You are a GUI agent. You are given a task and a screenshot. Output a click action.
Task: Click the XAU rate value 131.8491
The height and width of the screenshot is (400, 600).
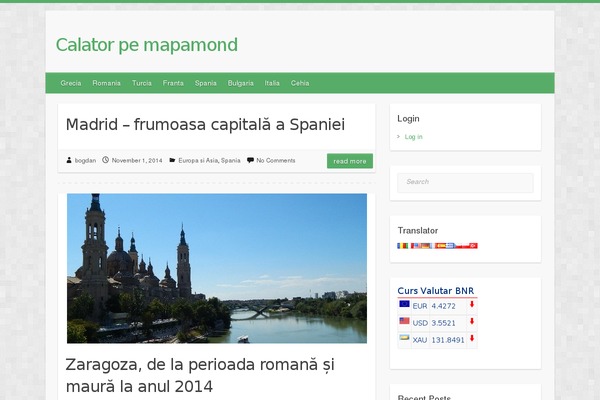(x=448, y=340)
